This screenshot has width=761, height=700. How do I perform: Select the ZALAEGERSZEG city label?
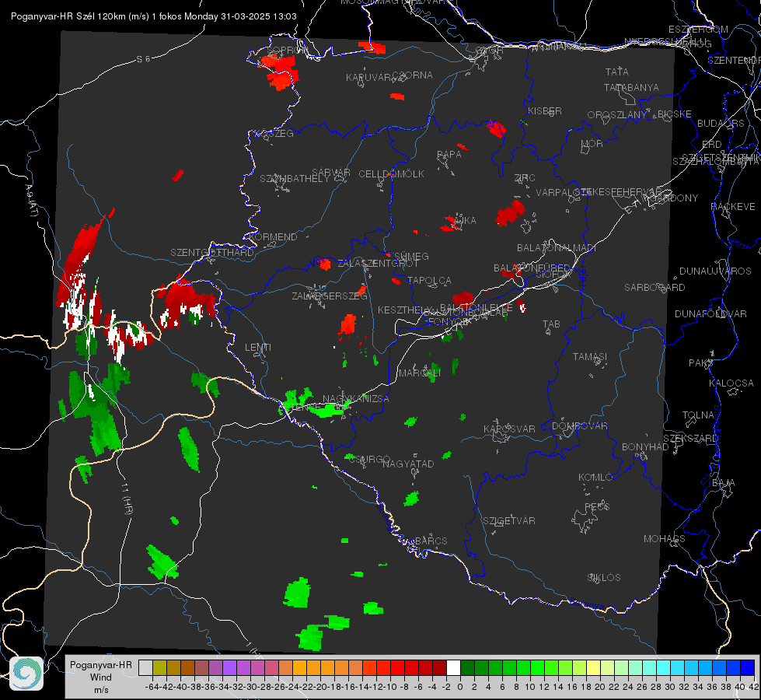tap(330, 296)
